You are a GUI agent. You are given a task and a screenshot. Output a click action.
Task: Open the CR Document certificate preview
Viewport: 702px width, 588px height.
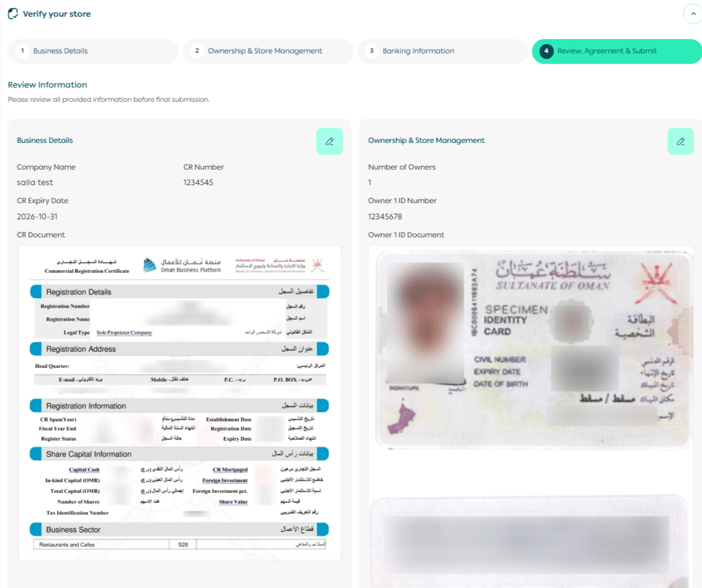[180, 403]
